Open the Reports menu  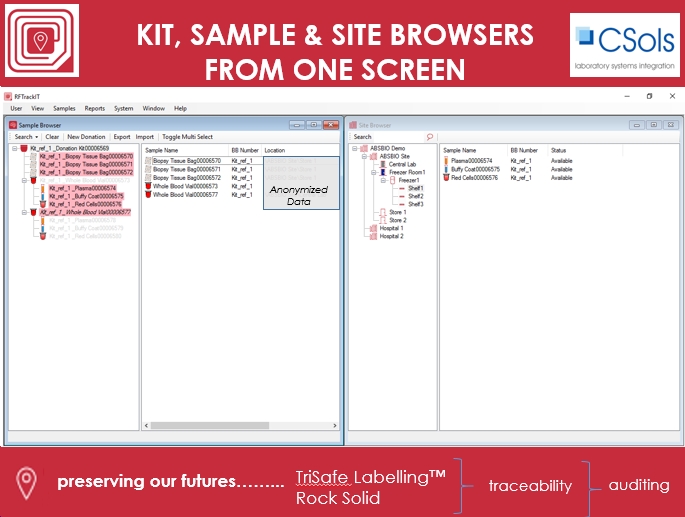[95, 108]
